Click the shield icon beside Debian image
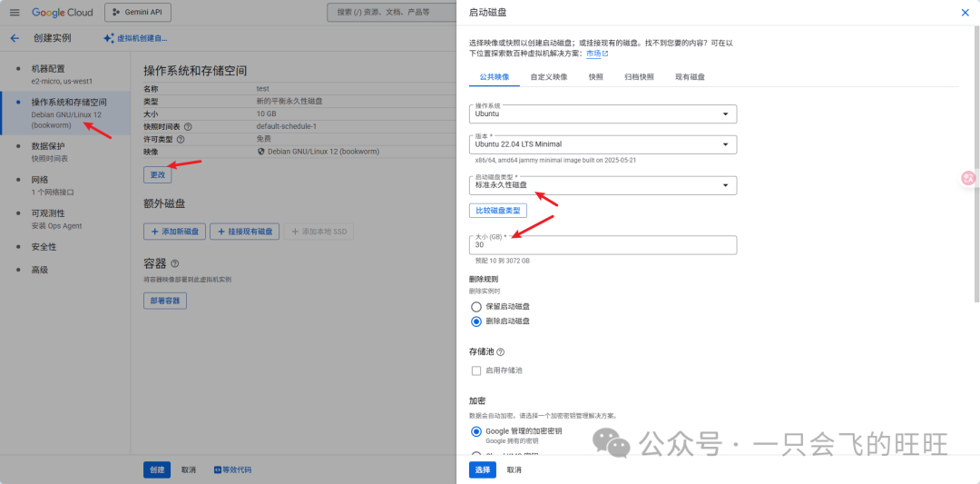The width and height of the screenshot is (980, 484). tap(261, 152)
